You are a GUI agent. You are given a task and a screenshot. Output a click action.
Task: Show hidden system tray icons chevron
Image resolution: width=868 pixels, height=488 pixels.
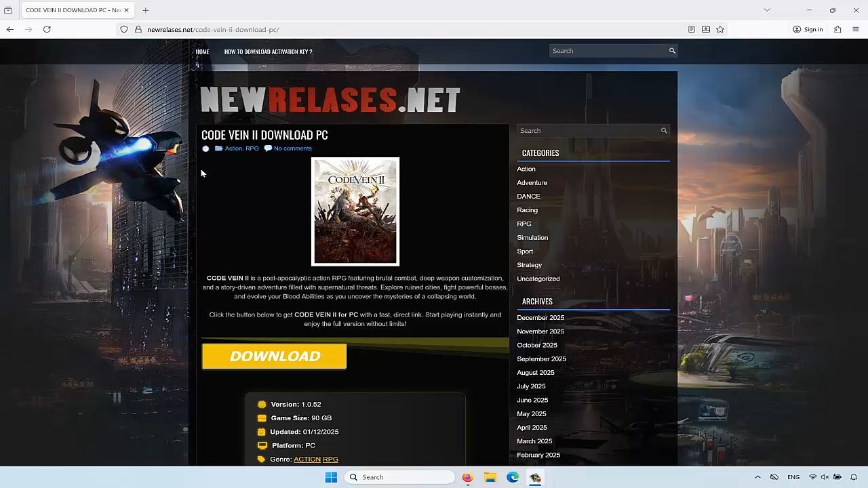(757, 477)
